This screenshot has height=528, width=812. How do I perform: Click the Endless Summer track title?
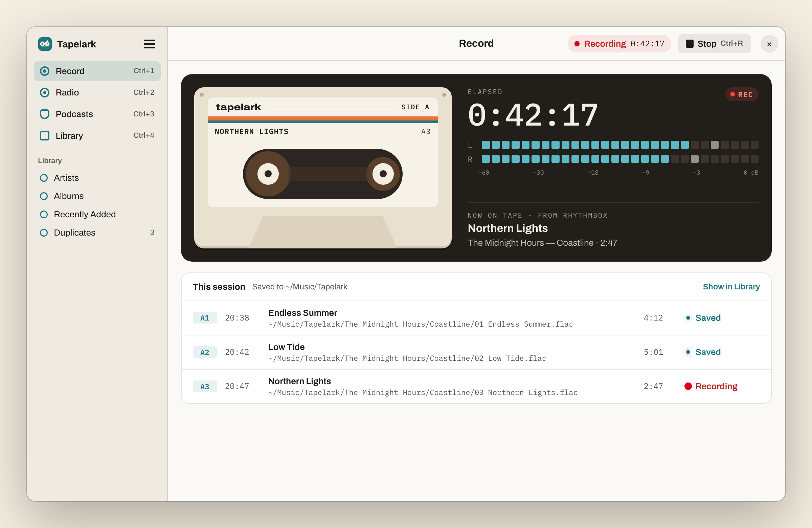tap(302, 313)
